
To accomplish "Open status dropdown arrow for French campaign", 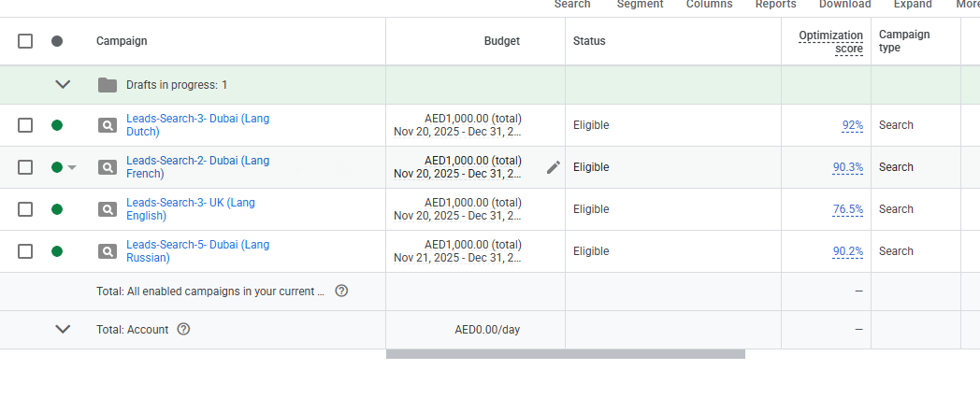I will (72, 168).
